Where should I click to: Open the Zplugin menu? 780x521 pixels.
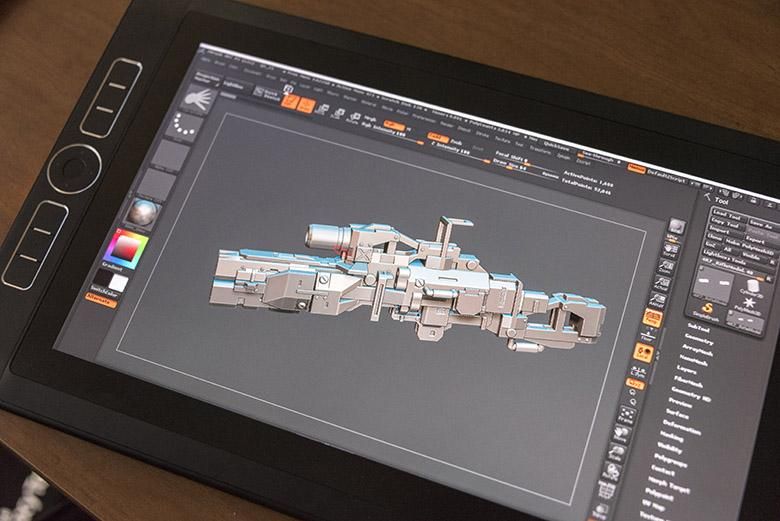563,156
